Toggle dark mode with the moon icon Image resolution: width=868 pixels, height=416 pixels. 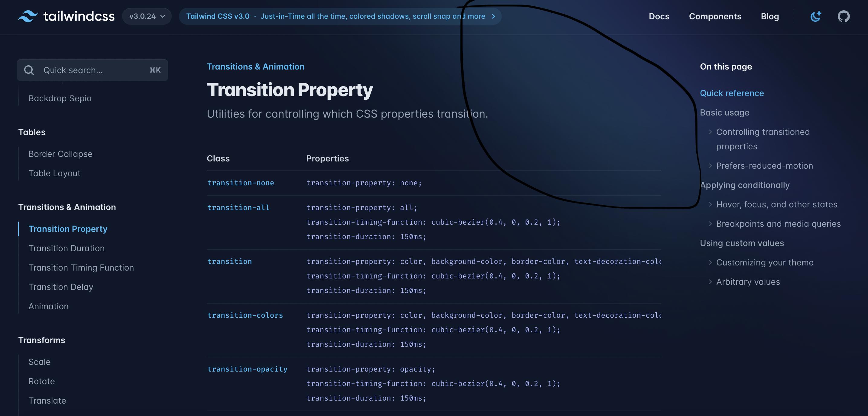point(815,16)
